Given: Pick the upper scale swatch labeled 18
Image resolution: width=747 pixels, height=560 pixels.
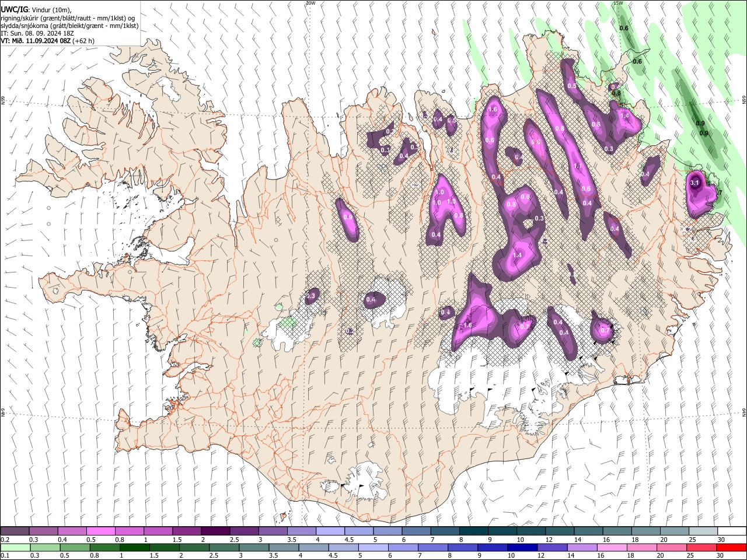Looking at the screenshot, I should (x=645, y=531).
